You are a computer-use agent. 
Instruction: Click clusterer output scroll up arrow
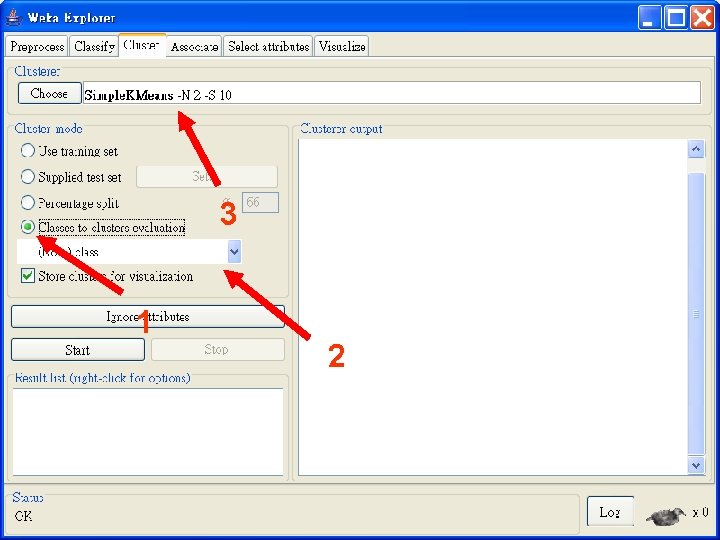pyautogui.click(x=696, y=149)
